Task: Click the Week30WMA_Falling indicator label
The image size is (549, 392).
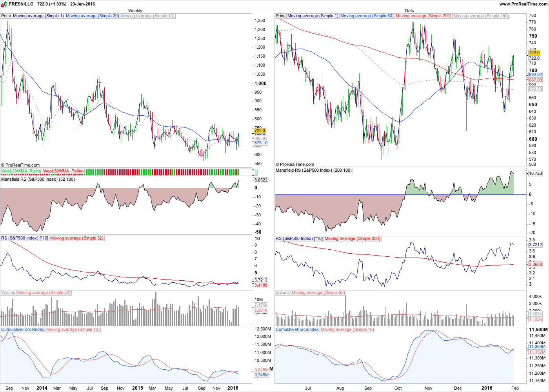Action: coord(64,171)
